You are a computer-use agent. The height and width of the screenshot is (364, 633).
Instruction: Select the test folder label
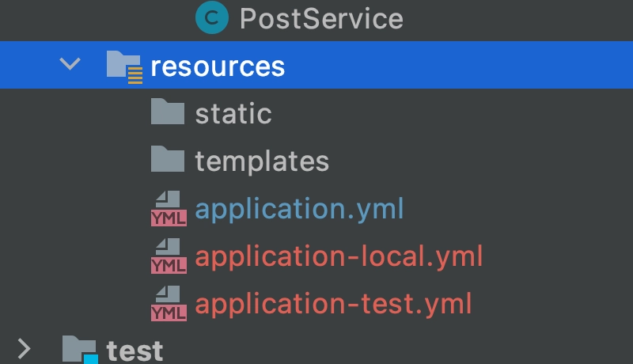pos(135,349)
